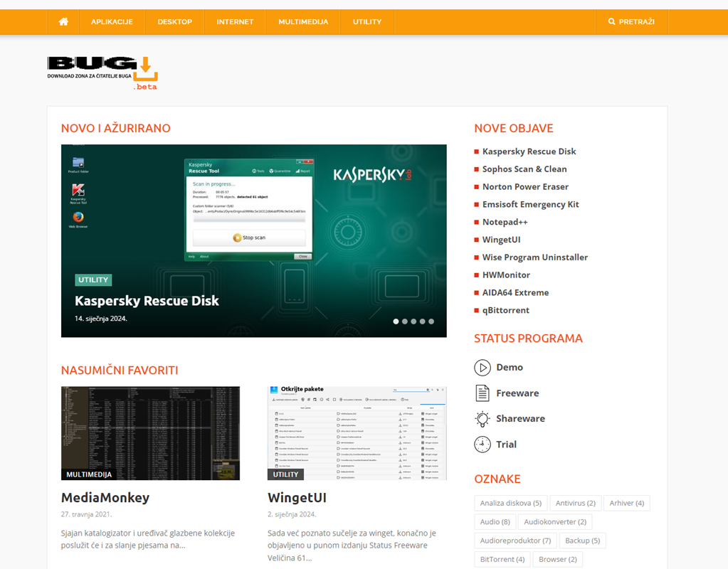
Task: Click the UTILITY label on WingetUI thumbnail
Action: [285, 474]
